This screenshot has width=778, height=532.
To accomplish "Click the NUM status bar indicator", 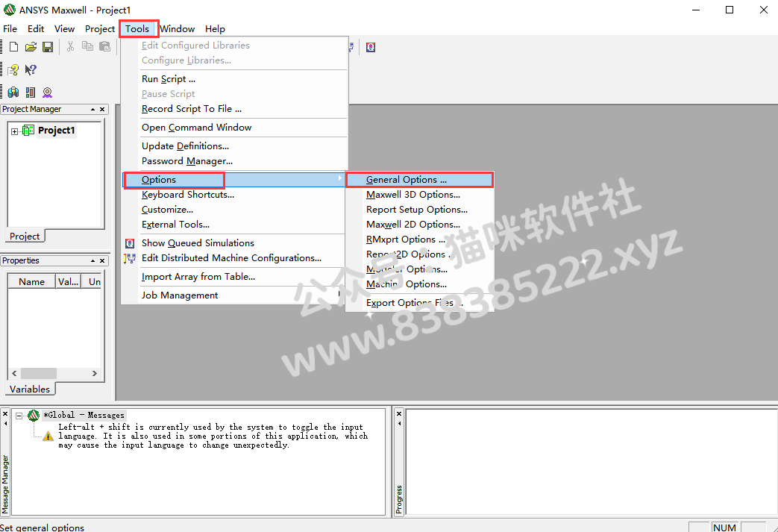I will tap(724, 528).
